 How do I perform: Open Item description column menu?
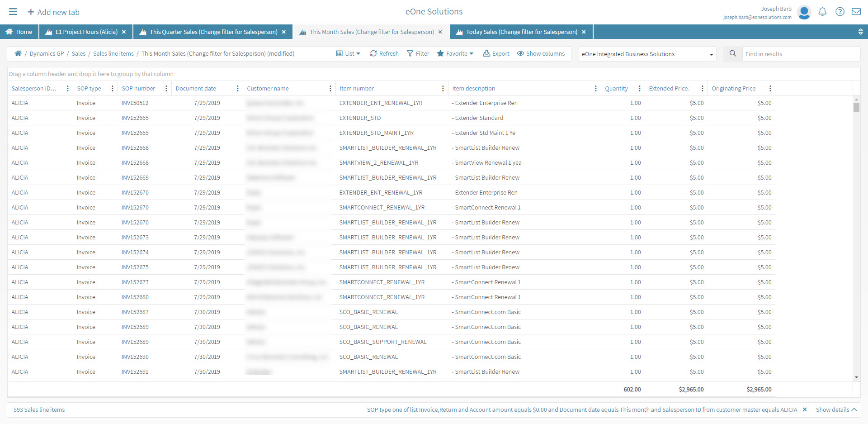pyautogui.click(x=596, y=89)
